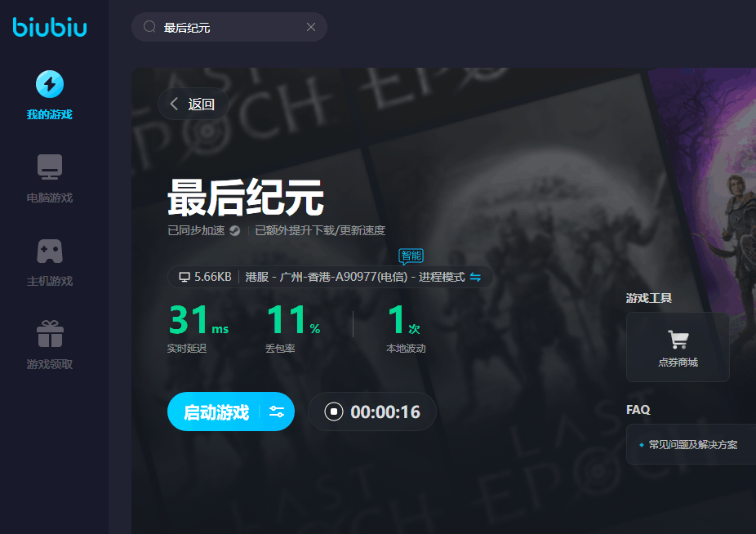This screenshot has width=756, height=534.
Task: Click the 智能 smart mode badge
Action: [411, 256]
